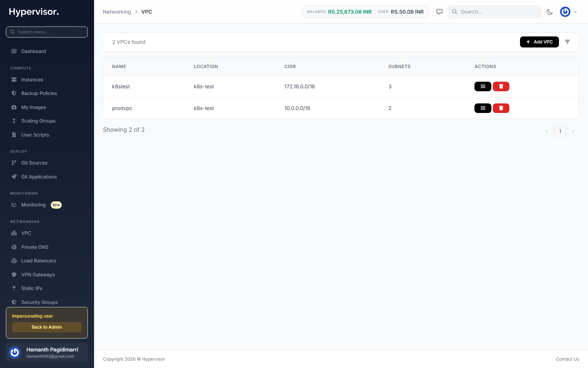Viewport: 588px width, 368px height.
Task: Go to previous page arrow
Action: [547, 131]
